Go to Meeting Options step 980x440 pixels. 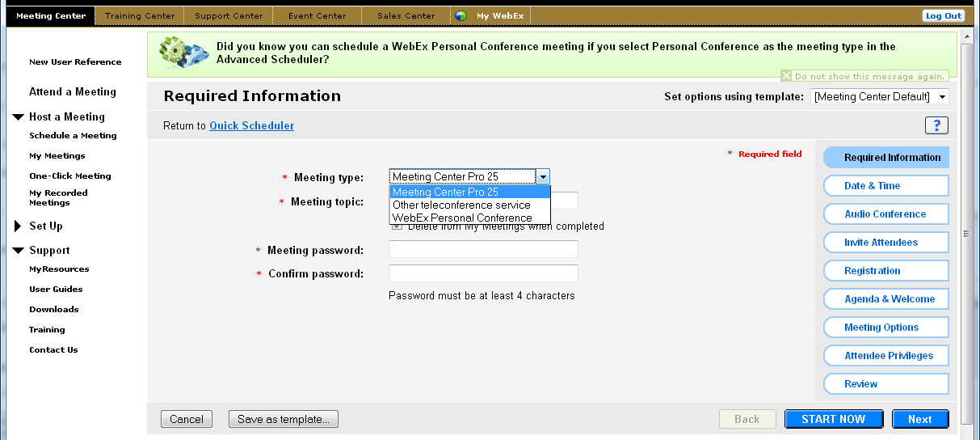(885, 328)
